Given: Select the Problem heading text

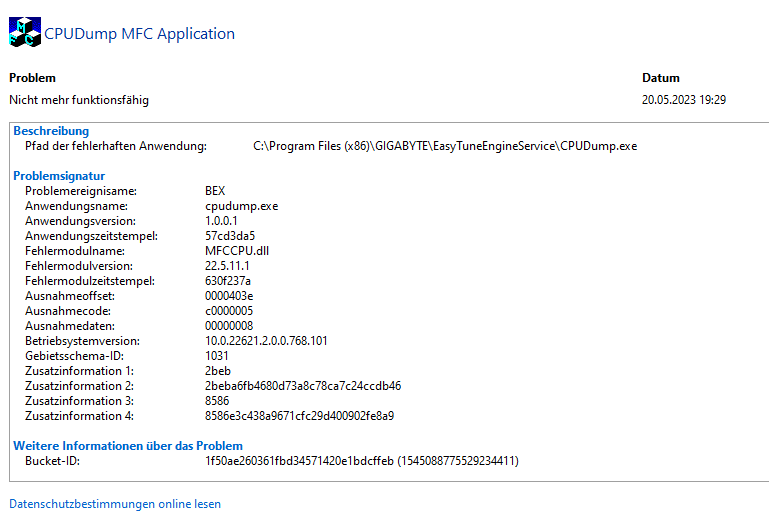Looking at the screenshot, I should click(x=32, y=78).
